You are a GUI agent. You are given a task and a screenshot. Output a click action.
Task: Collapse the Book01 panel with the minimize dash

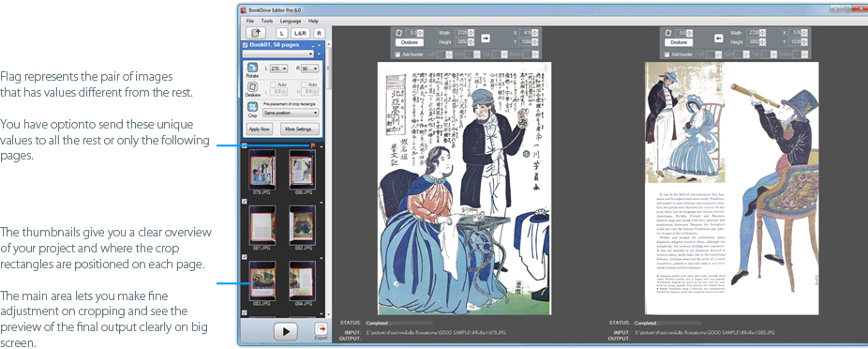313,45
